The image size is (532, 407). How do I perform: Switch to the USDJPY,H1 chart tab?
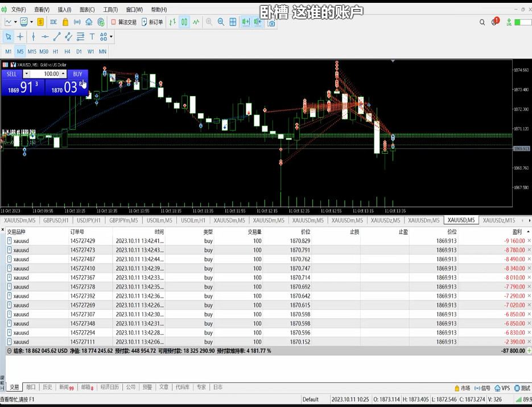pos(89,220)
